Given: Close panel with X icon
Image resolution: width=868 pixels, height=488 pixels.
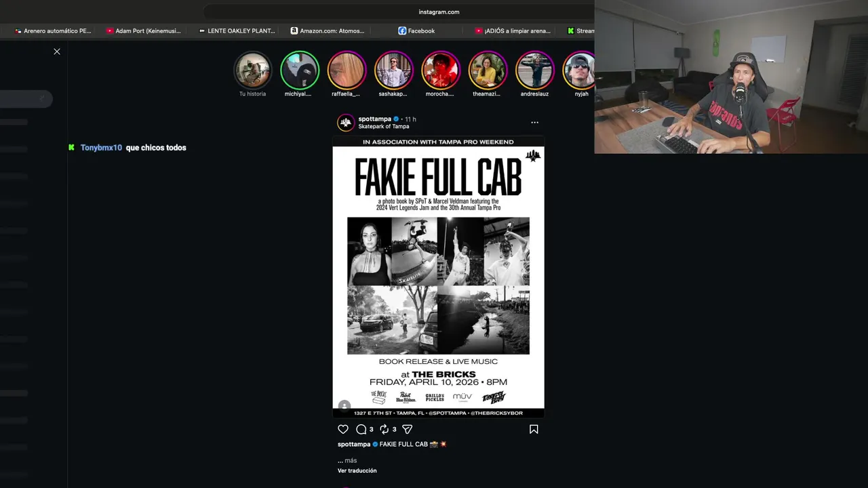Looking at the screenshot, I should [57, 52].
